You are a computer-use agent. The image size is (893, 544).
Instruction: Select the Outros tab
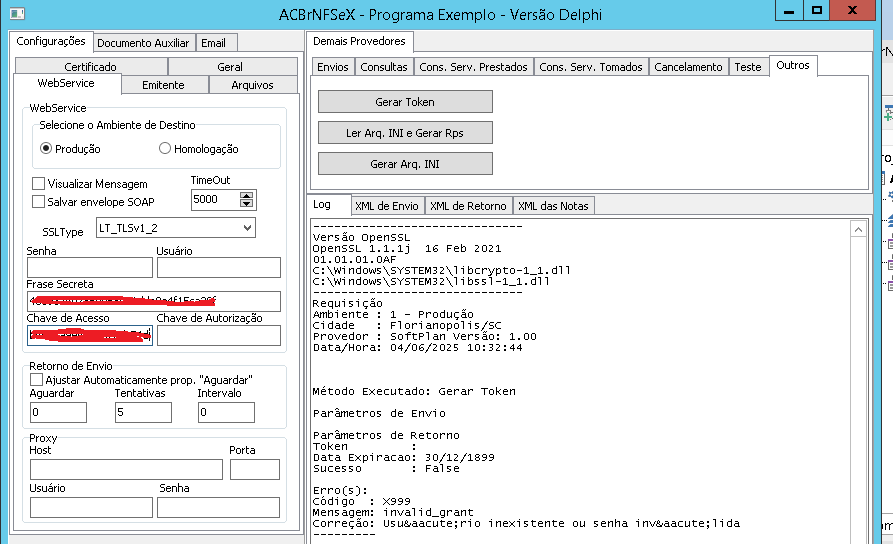coord(793,65)
